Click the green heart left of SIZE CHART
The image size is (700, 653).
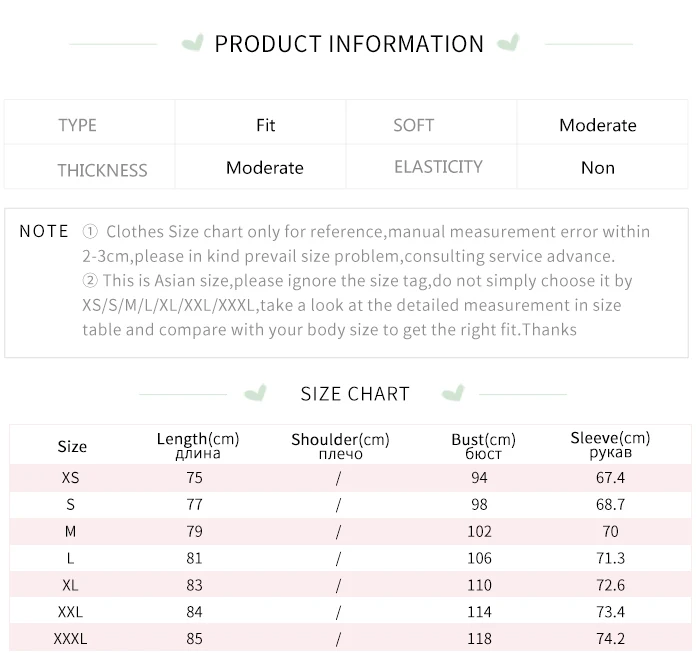coord(256,392)
